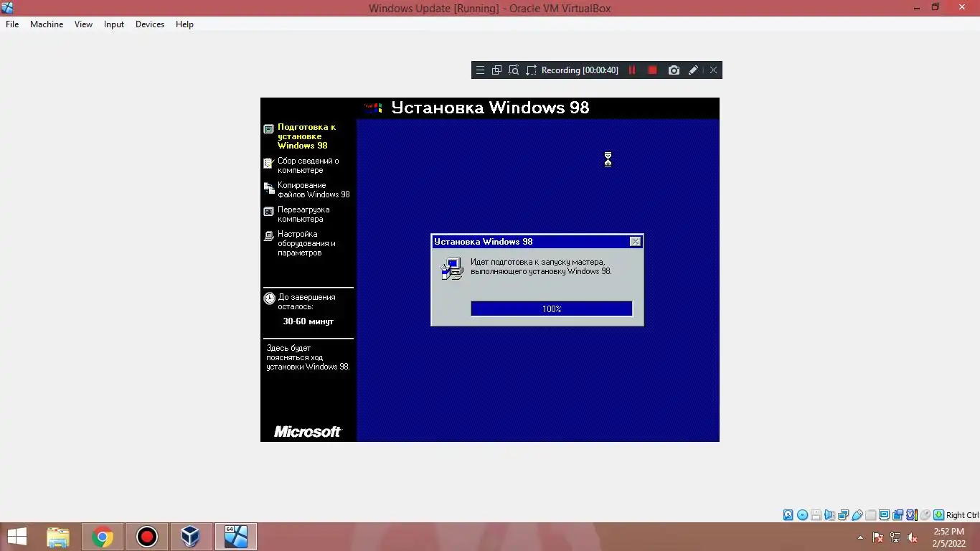This screenshot has width=980, height=551.
Task: Close the recording toolbar
Action: (713, 70)
